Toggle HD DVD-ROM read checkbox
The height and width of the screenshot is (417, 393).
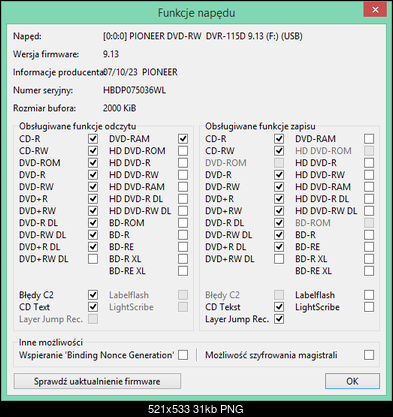183,151
